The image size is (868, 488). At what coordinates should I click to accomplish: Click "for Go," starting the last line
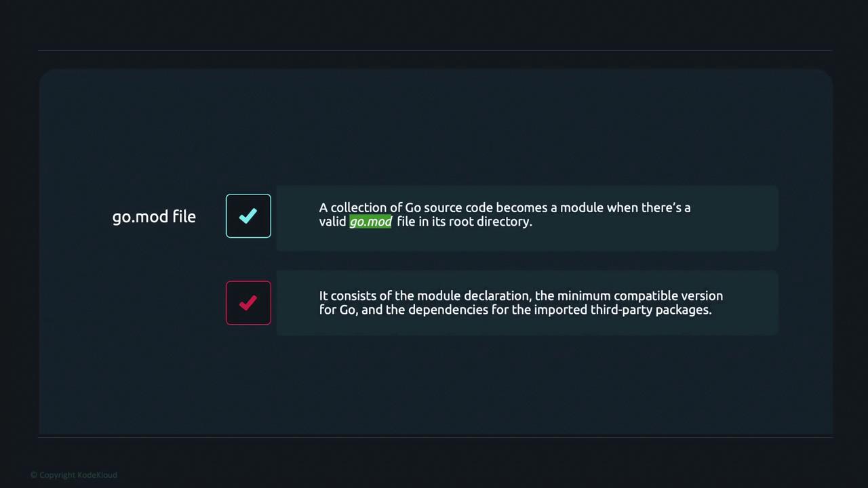(x=338, y=310)
